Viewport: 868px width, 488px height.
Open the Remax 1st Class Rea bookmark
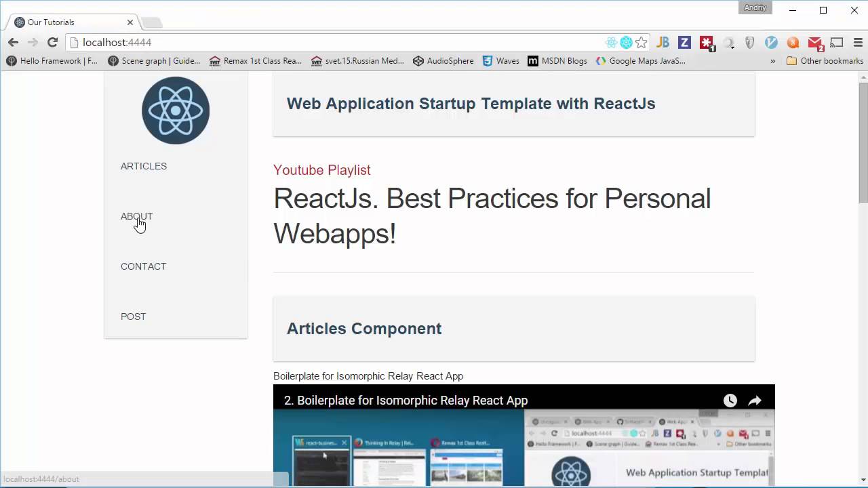tap(256, 61)
